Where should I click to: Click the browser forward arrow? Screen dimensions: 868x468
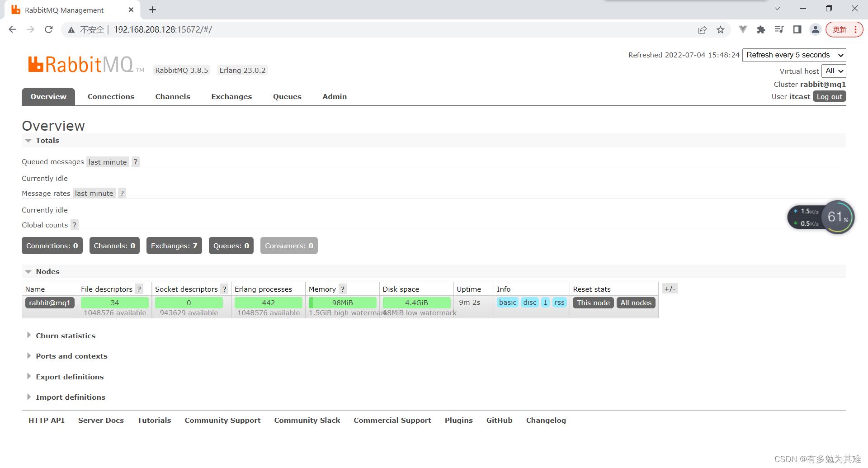(x=30, y=29)
